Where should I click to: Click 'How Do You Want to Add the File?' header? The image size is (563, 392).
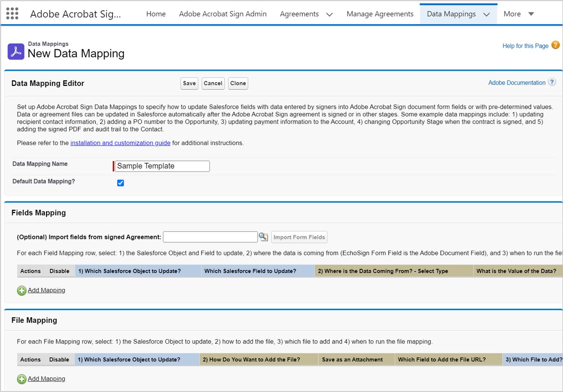[259, 359]
